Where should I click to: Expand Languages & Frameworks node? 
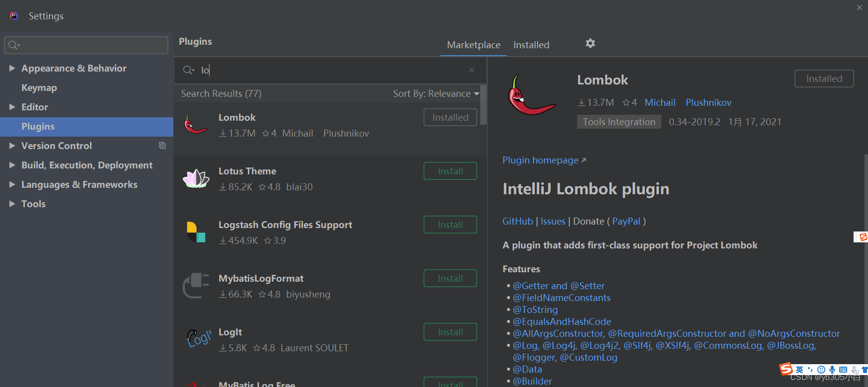[x=12, y=184]
